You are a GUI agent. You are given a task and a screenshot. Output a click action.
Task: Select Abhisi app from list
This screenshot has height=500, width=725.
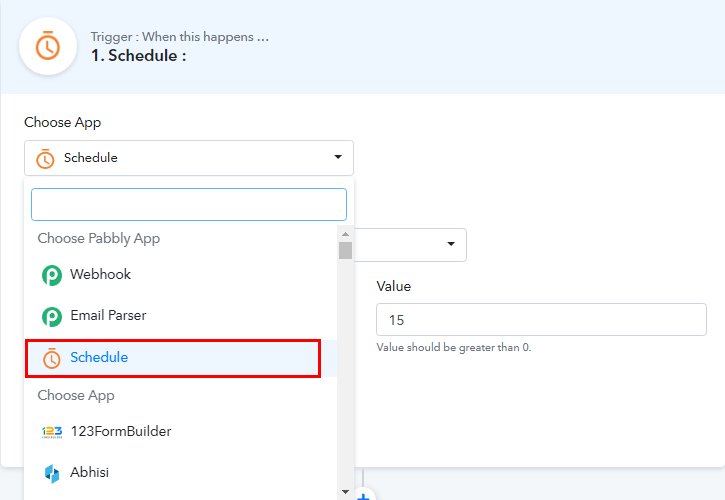point(181,473)
